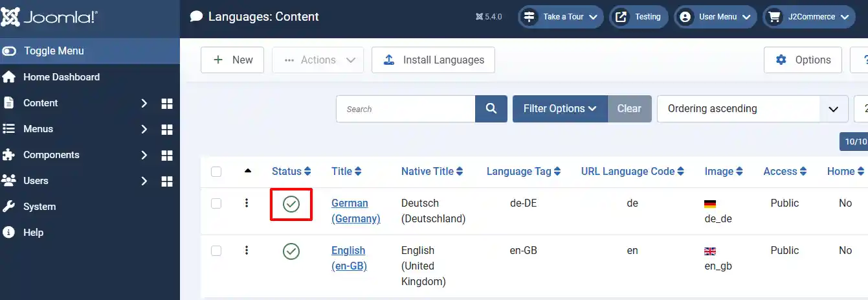This screenshot has height=300, width=868.
Task: Open English (en-GB) language link
Action: click(x=350, y=259)
